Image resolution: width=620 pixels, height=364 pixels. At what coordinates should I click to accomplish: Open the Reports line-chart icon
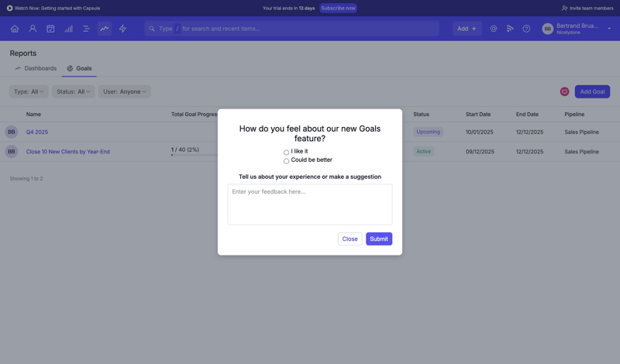click(x=105, y=29)
